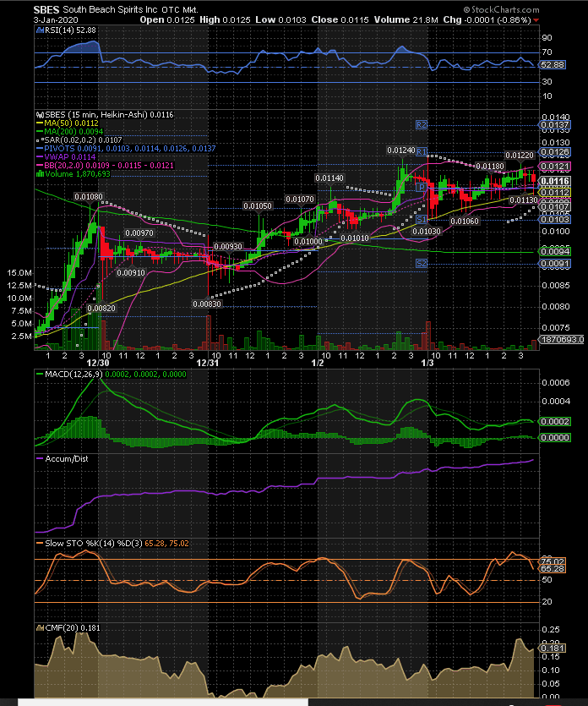Screen dimensions: 588x706
Task: Click the VWAP 0.0114 legend entry
Action: click(x=66, y=156)
